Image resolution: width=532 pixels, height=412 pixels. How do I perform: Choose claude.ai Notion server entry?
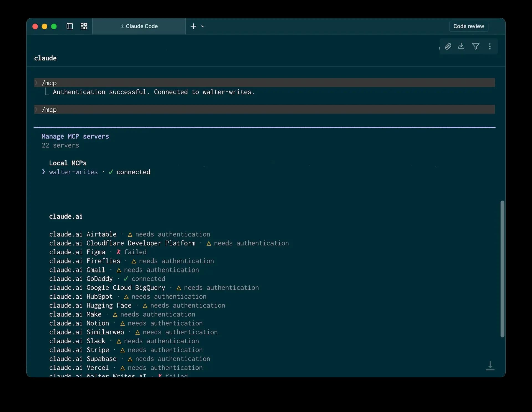(126, 323)
